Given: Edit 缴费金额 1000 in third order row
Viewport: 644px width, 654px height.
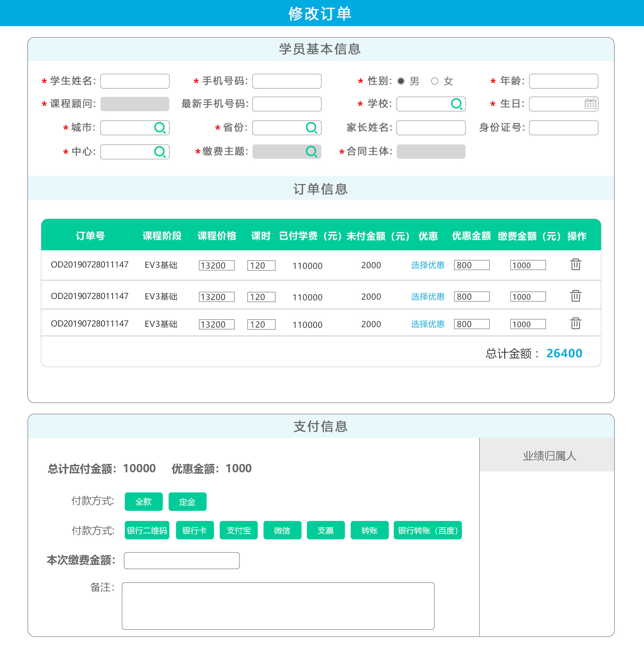Looking at the screenshot, I should 528,324.
